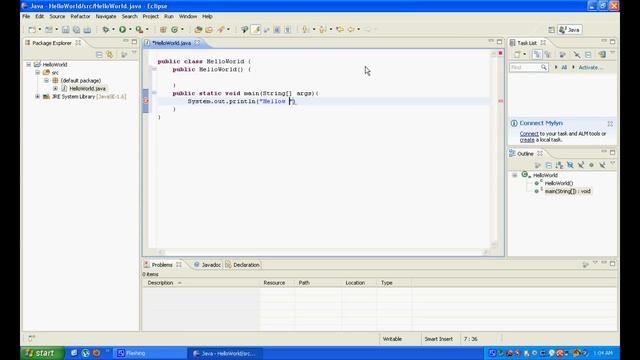Toggle Hide Fields in Outline view
This screenshot has height=360, width=640.
(570, 165)
